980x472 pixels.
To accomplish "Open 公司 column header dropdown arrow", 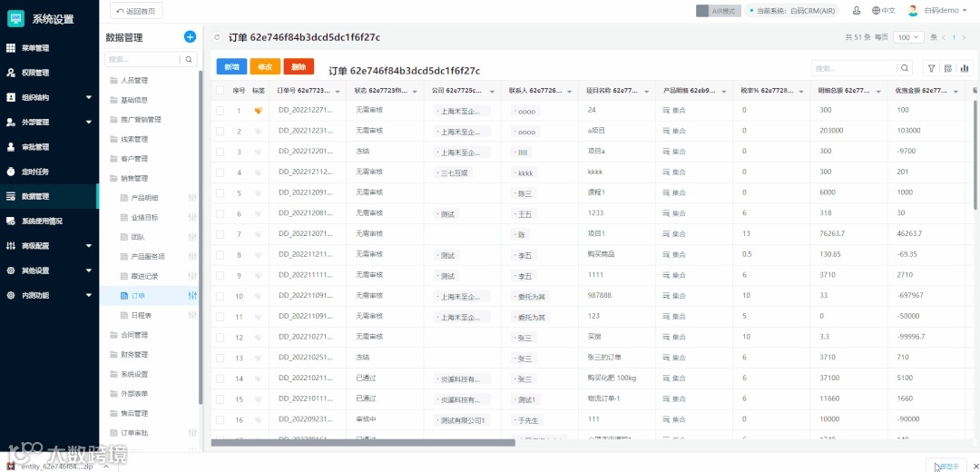I will [x=493, y=92].
